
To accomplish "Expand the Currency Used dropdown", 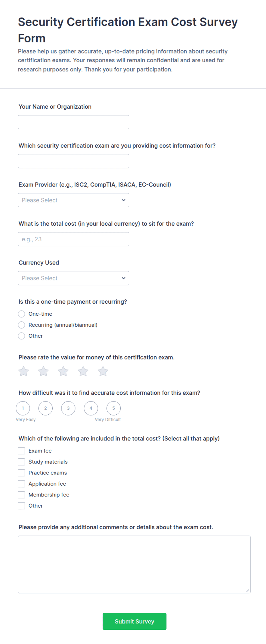I will pyautogui.click(x=74, y=278).
